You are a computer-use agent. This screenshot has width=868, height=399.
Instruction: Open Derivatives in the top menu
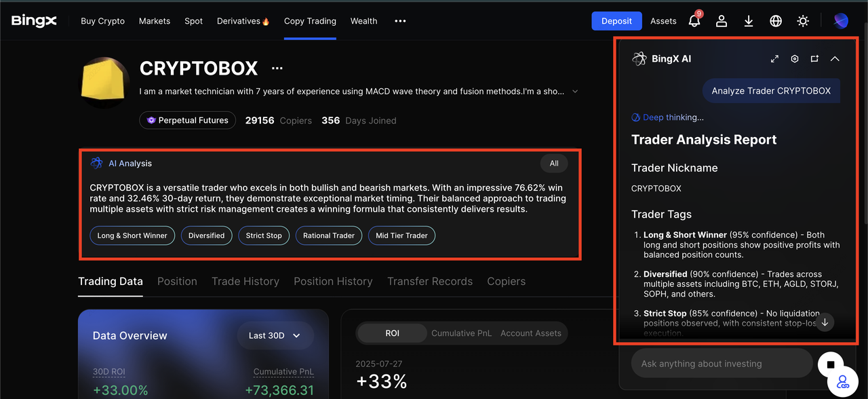[x=243, y=21]
